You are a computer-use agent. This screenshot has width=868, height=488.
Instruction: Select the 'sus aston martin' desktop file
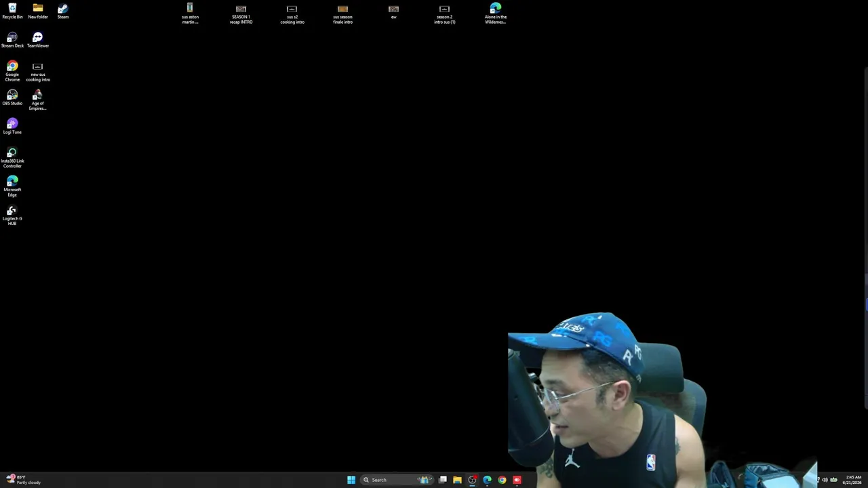190,14
